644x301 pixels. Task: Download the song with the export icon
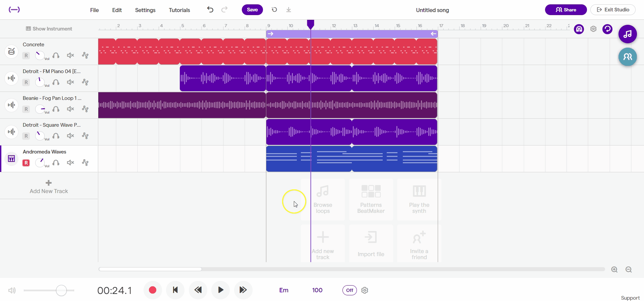pos(288,10)
